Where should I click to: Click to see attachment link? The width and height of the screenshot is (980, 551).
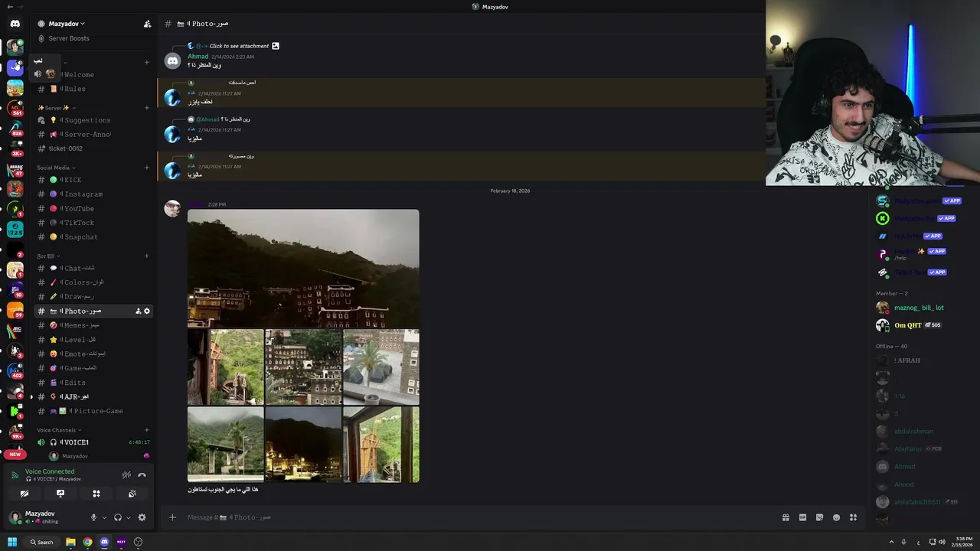tap(239, 46)
